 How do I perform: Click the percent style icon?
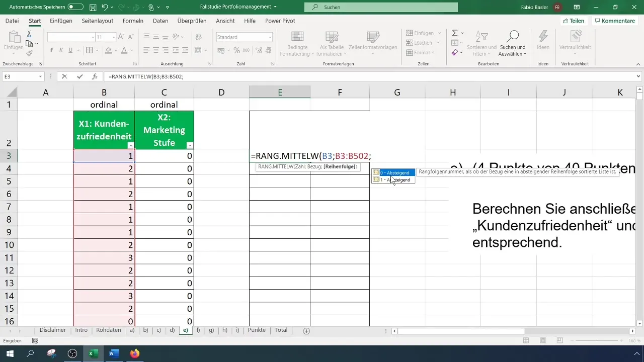(x=236, y=50)
